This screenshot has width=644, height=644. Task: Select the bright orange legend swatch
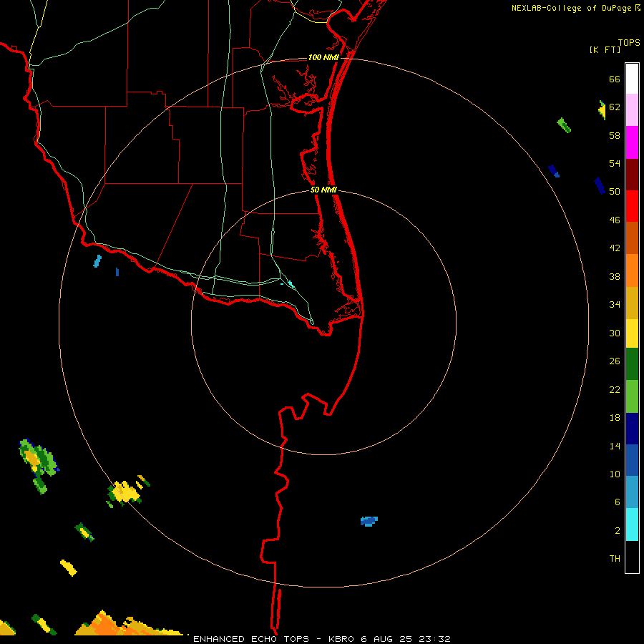point(632,270)
